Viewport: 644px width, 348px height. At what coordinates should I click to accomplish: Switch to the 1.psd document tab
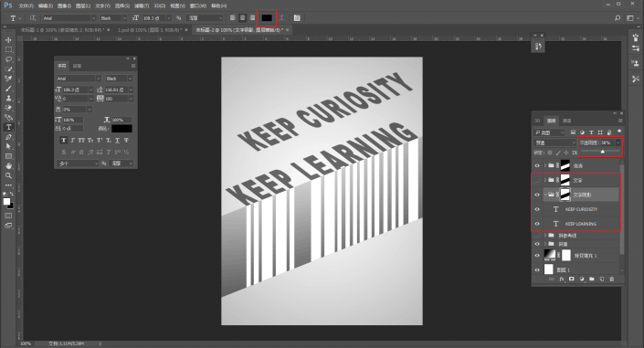[150, 30]
